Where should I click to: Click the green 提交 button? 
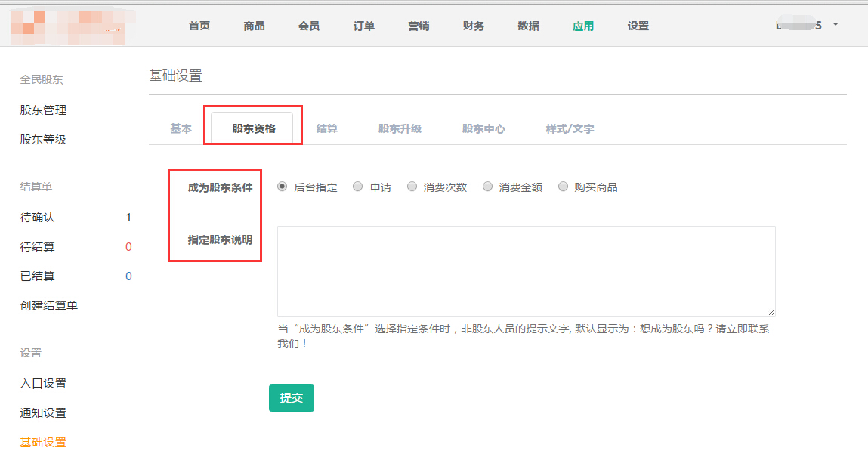coord(291,398)
